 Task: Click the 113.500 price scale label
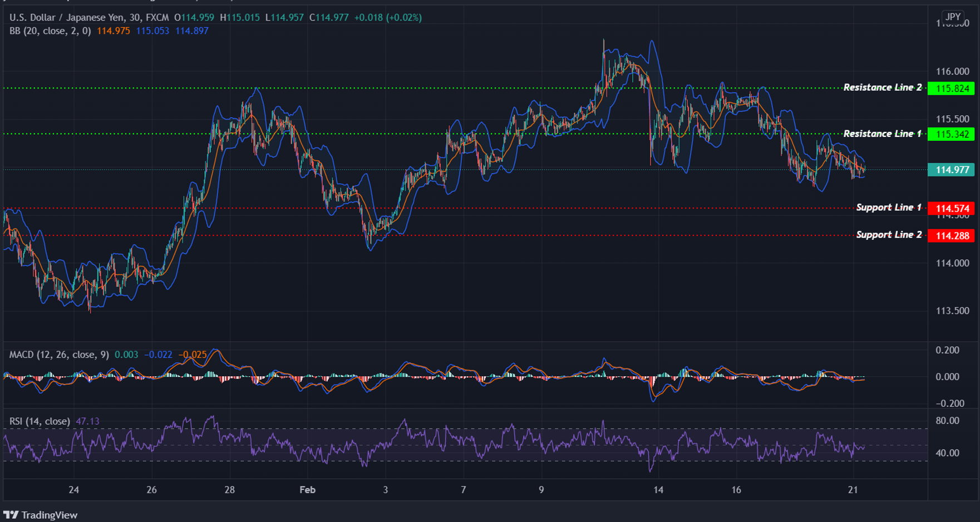pos(952,311)
